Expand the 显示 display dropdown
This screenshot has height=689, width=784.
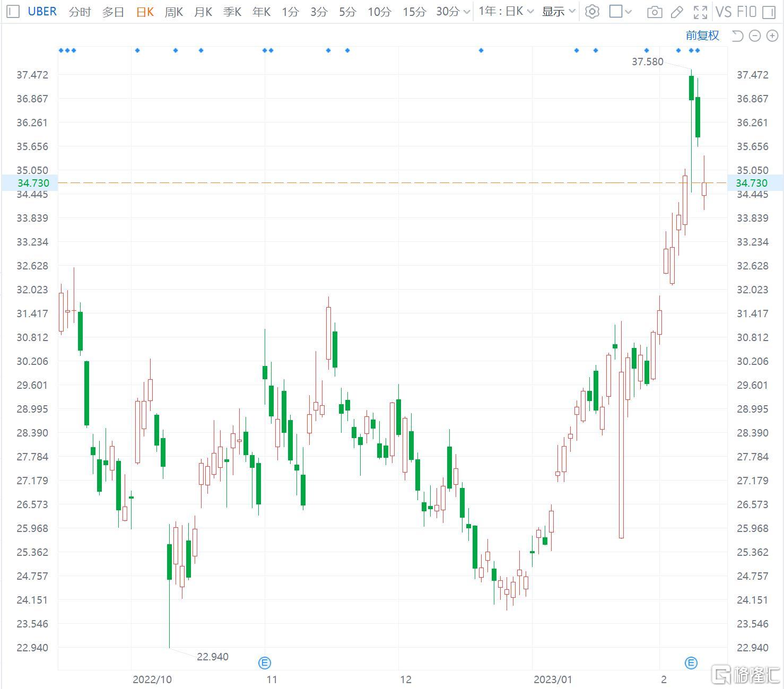559,12
